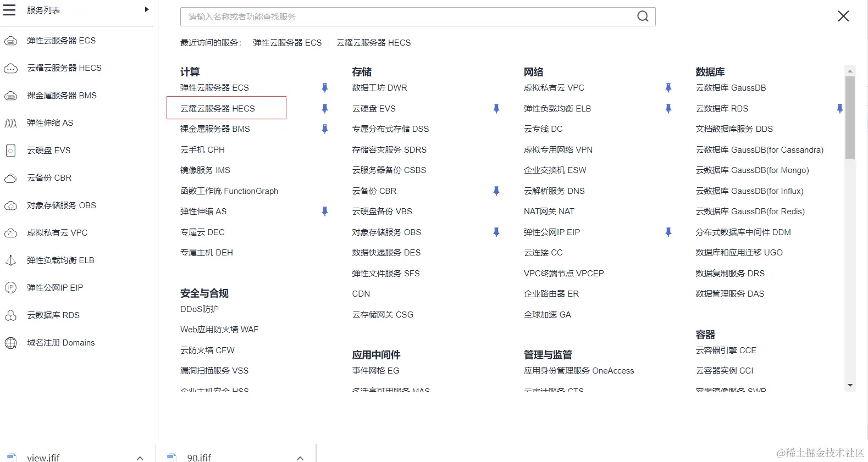Open 函数工作流 FunctionGraph service

229,191
